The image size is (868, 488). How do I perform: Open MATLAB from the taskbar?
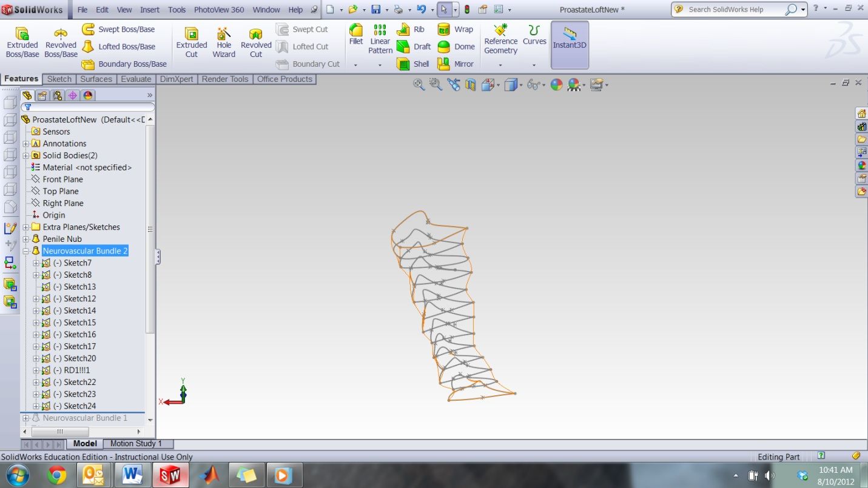click(x=209, y=475)
